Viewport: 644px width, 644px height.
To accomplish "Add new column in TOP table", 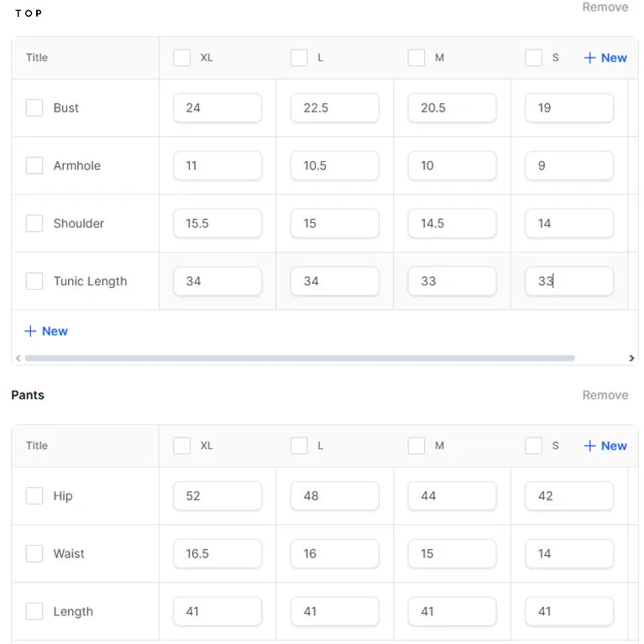I will point(605,57).
